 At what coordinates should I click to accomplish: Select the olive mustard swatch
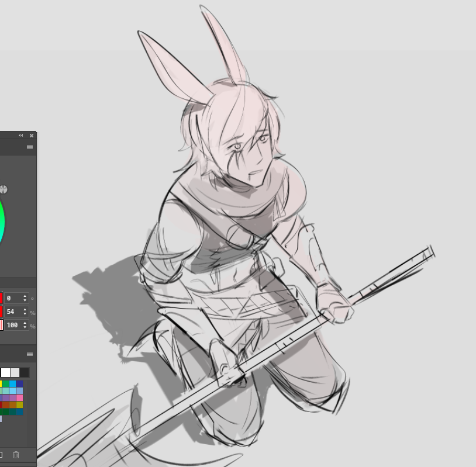coord(20,404)
